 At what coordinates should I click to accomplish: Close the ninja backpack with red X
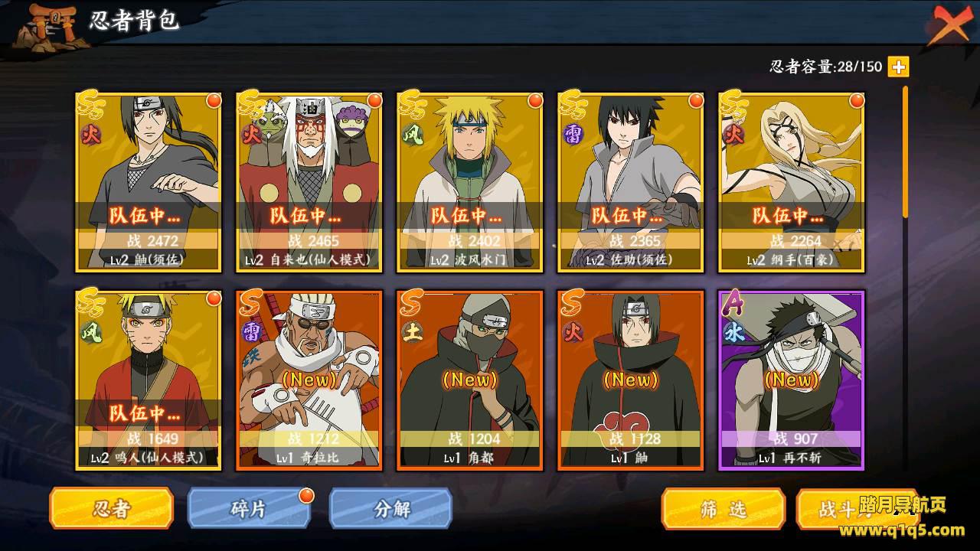pyautogui.click(x=952, y=26)
